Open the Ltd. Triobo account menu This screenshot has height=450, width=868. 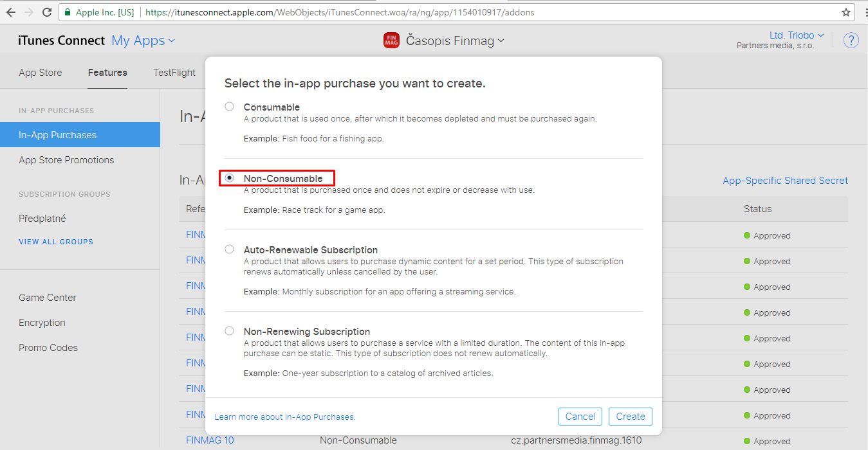(797, 35)
